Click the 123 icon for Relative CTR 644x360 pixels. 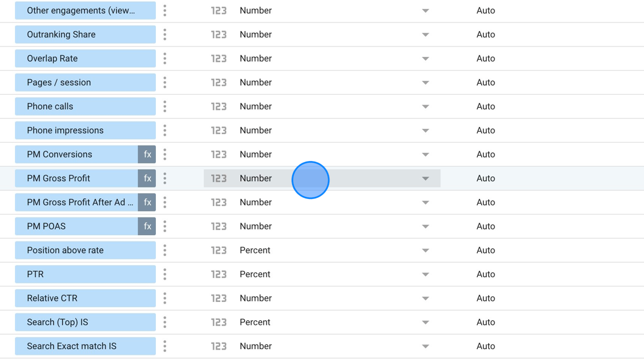219,298
